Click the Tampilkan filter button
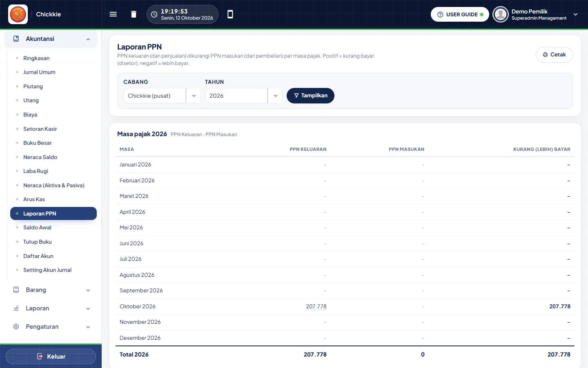 310,96
